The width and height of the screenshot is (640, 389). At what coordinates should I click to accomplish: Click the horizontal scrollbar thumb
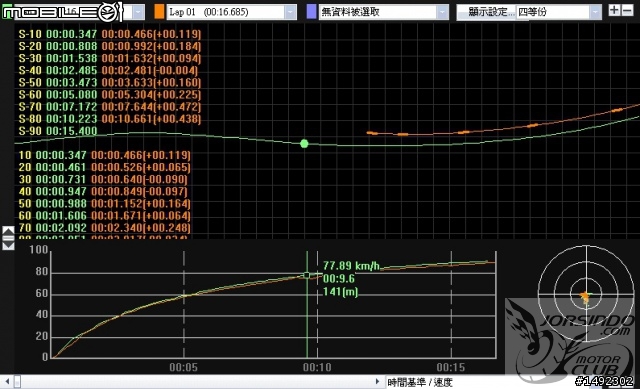[x=17, y=382]
